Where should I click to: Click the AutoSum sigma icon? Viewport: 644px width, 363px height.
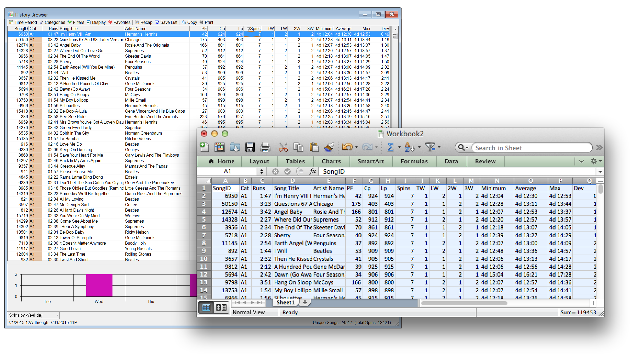pyautogui.click(x=390, y=147)
